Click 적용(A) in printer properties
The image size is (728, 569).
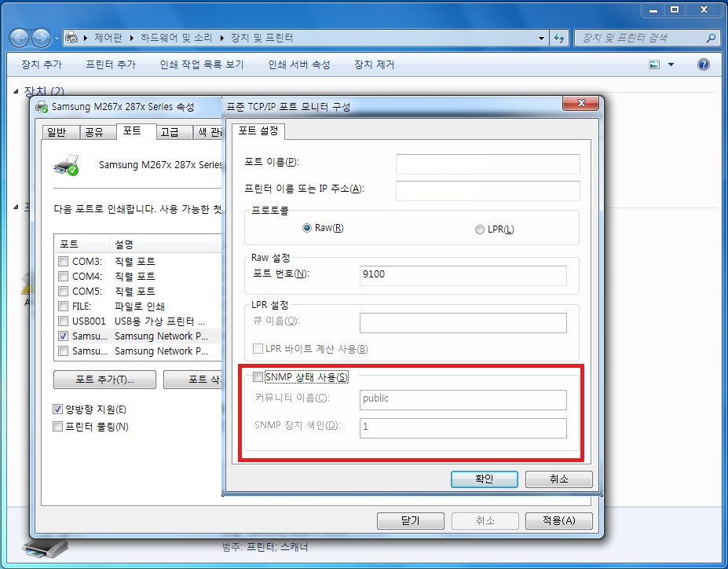point(559,521)
